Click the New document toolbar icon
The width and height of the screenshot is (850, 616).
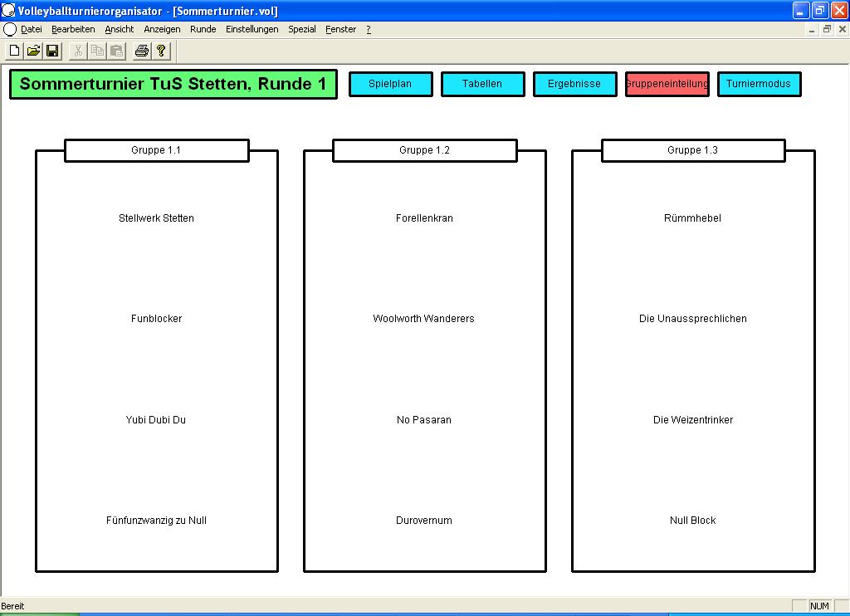[x=14, y=51]
